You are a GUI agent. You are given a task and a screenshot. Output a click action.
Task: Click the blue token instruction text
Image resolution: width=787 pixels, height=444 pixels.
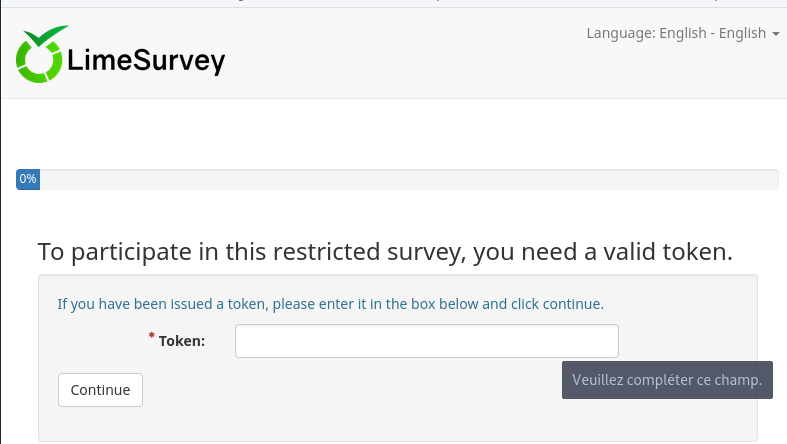pyautogui.click(x=330, y=303)
